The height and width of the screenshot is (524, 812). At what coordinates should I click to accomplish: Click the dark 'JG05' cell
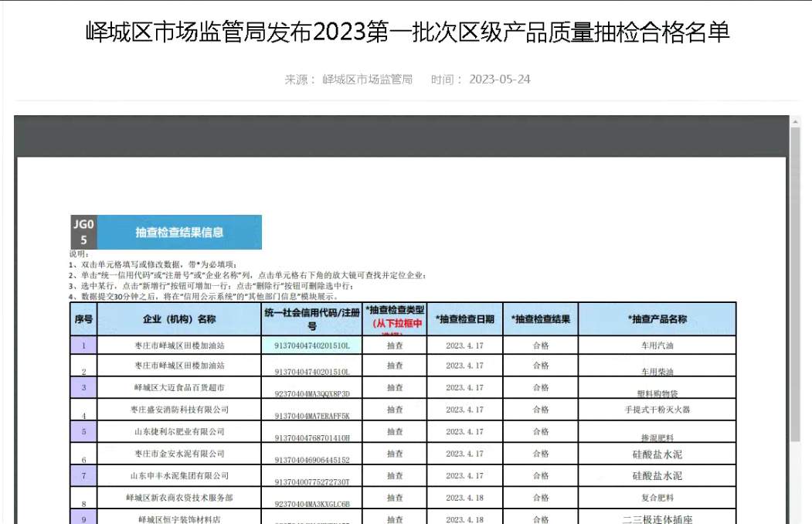click(x=83, y=232)
